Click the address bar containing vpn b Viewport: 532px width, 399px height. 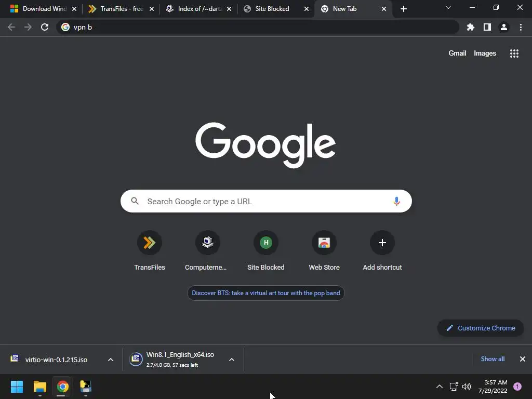point(258,27)
